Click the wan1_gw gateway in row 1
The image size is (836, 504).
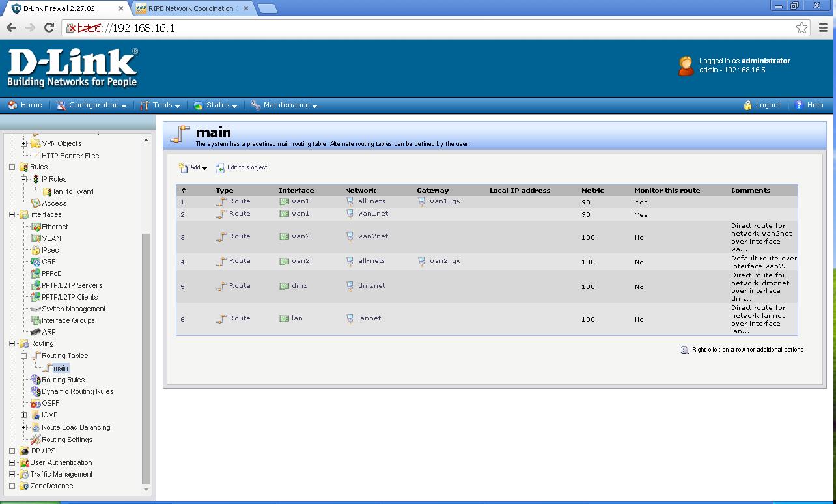(445, 201)
